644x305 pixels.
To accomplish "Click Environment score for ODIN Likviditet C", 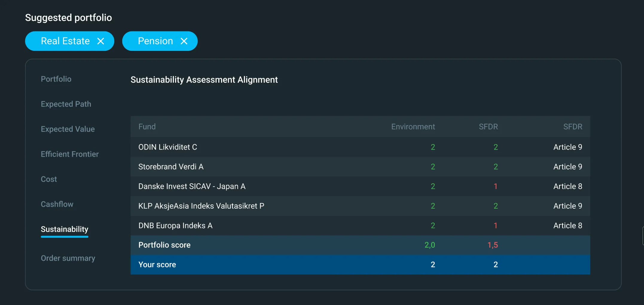I will click(x=433, y=147).
